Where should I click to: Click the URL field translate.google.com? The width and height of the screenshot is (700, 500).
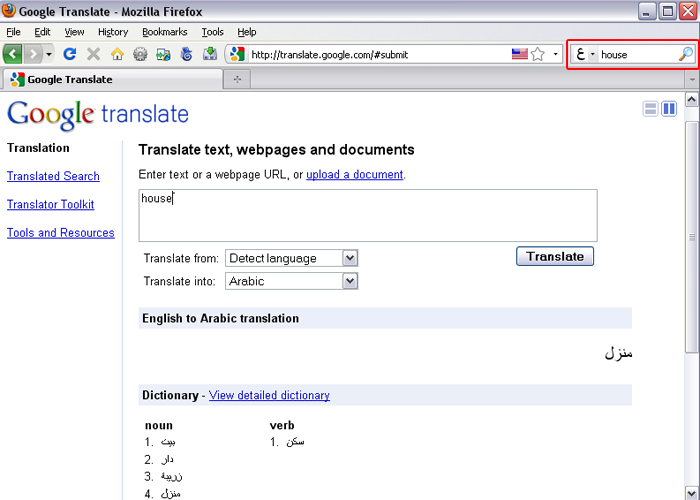pos(378,54)
